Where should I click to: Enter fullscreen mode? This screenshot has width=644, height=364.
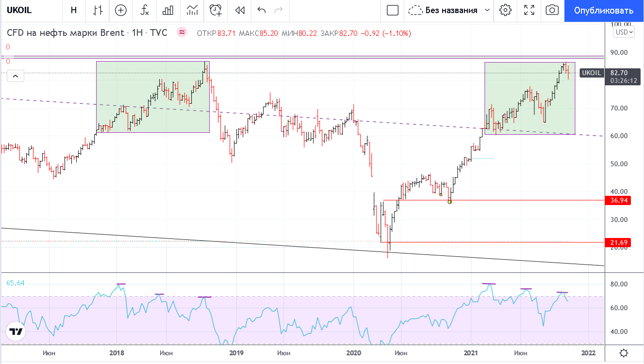[x=529, y=10]
